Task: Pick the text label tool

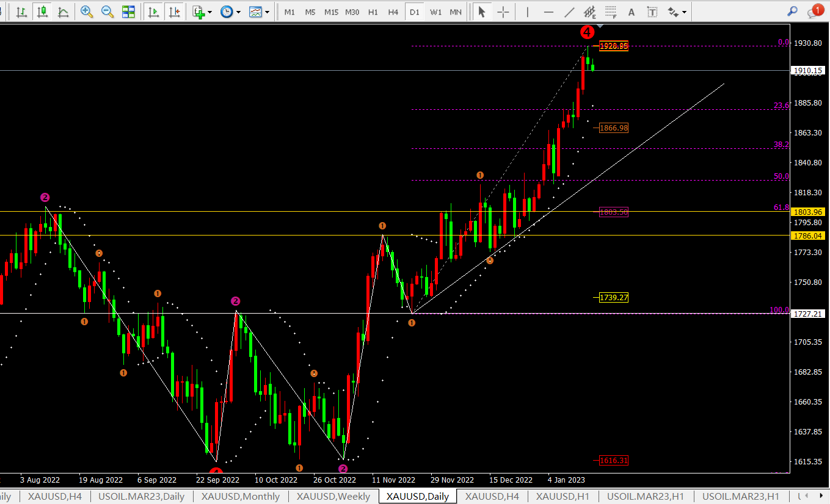Action: pos(652,12)
